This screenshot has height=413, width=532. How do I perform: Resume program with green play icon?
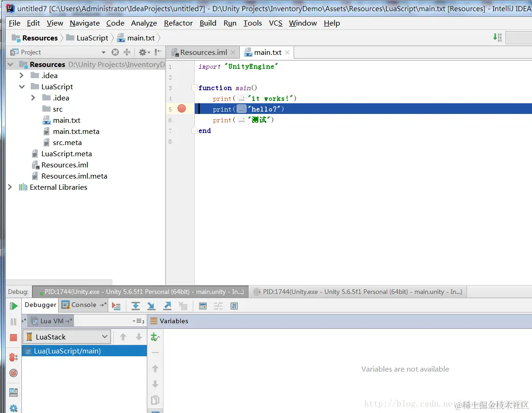tap(13, 306)
